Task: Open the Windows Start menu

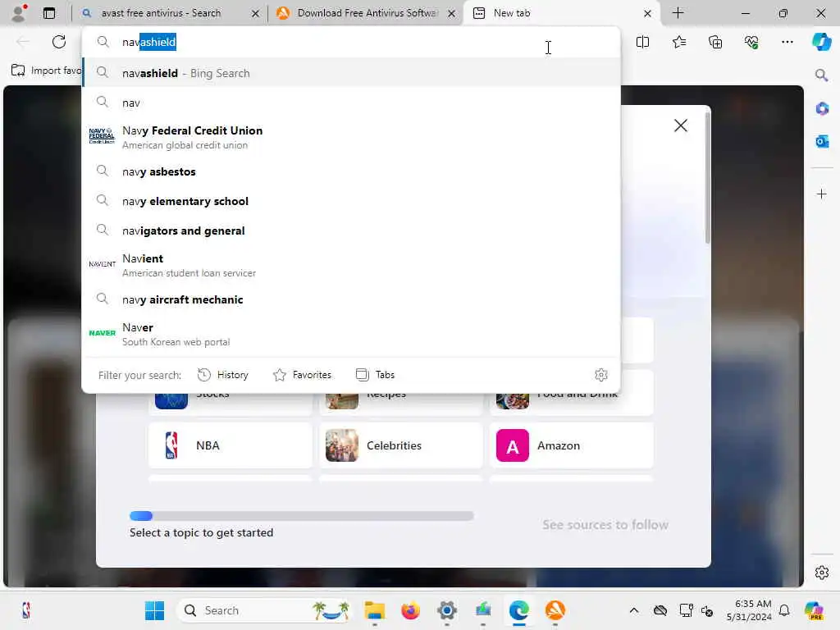Action: point(154,610)
